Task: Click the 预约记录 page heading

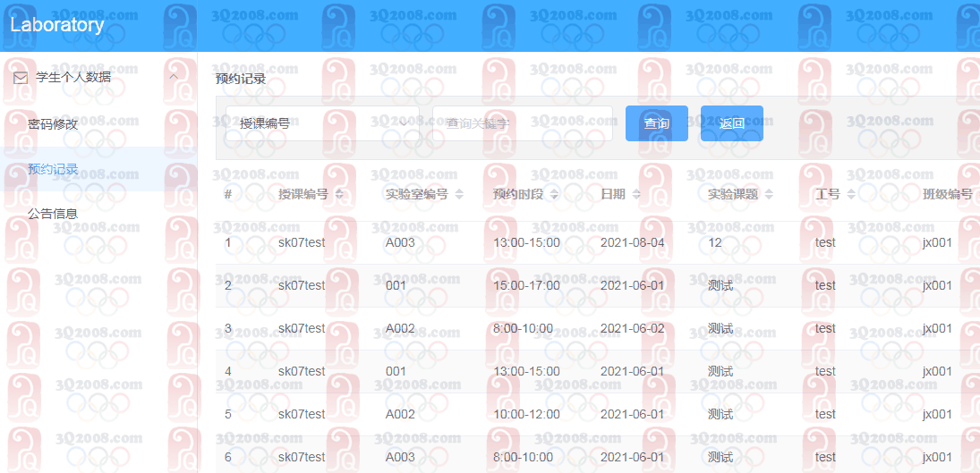Action: (x=241, y=79)
